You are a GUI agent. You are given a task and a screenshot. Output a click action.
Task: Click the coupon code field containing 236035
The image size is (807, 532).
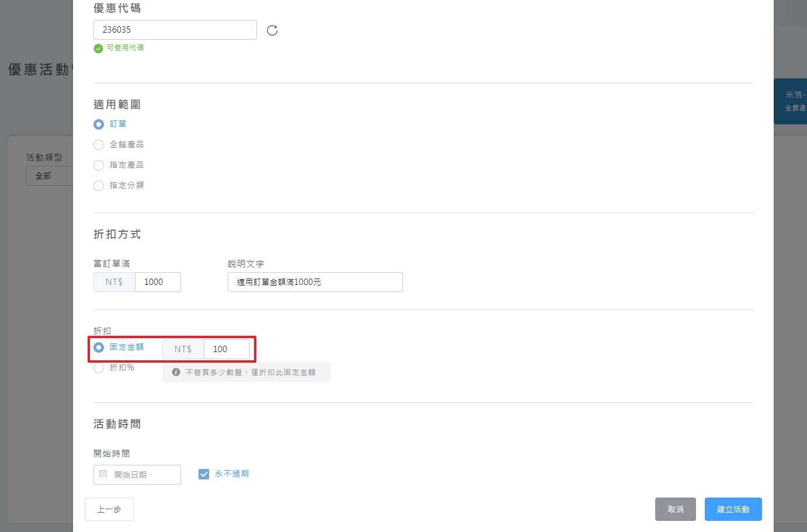[175, 30]
